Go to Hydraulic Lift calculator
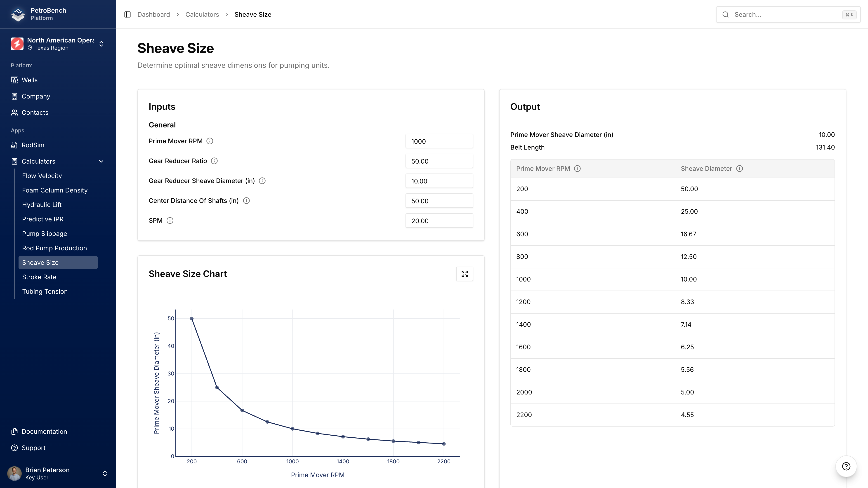Image resolution: width=868 pixels, height=488 pixels. point(42,205)
